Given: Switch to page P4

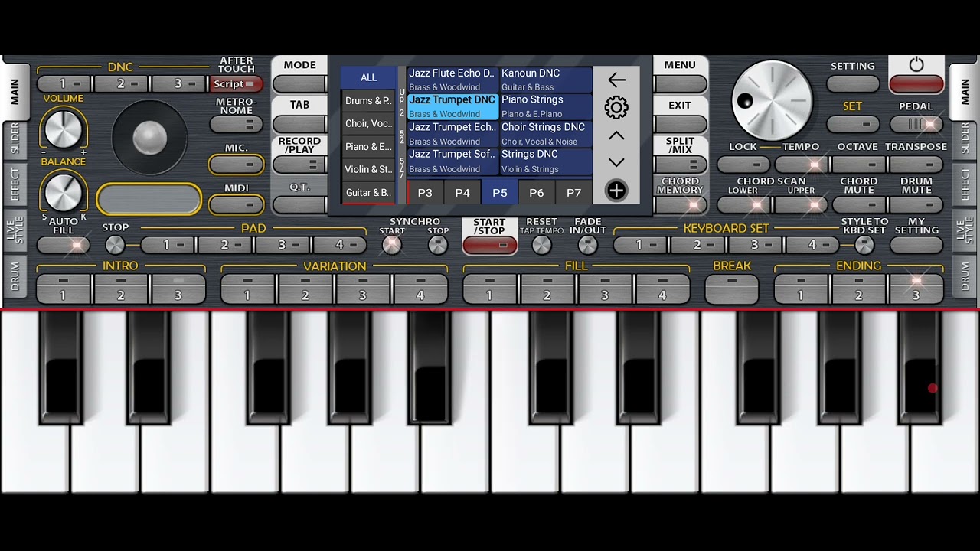Looking at the screenshot, I should click(462, 193).
